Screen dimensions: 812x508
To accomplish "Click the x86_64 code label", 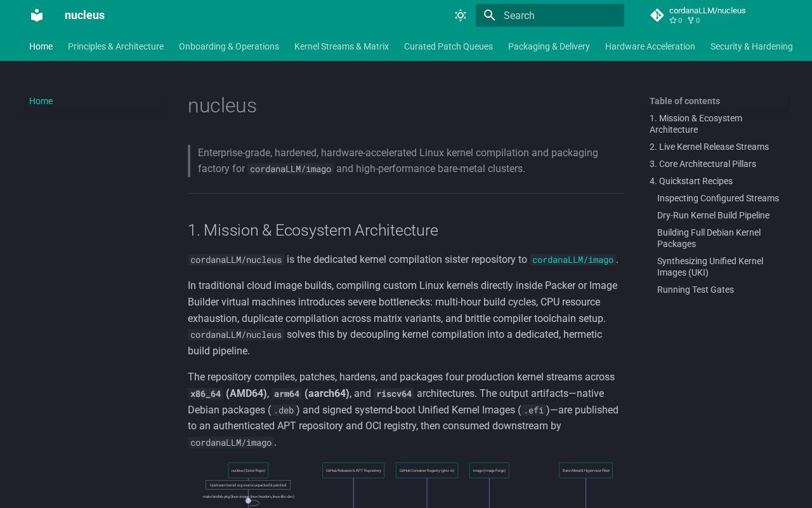I will pyautogui.click(x=206, y=394).
